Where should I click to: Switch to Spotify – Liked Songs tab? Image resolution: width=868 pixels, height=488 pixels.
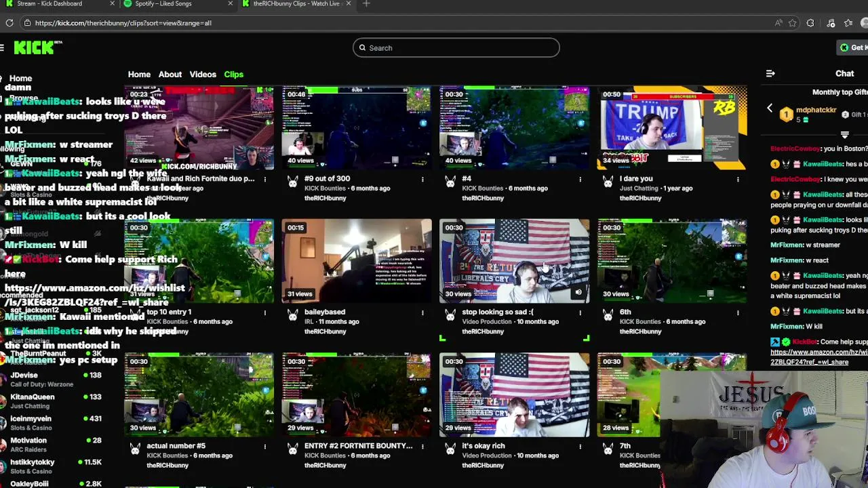(x=178, y=4)
